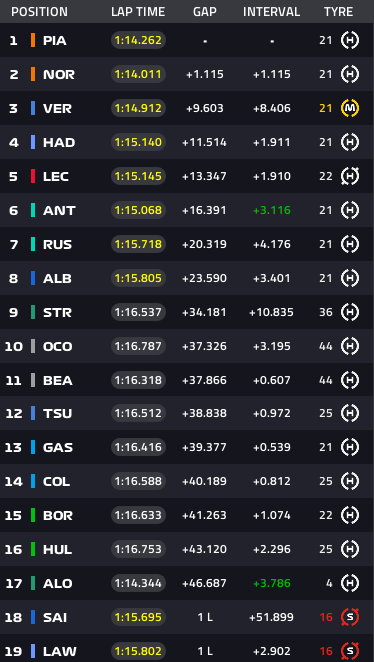
Task: Click Lawson's red soft tyre icon
Action: 350,651
